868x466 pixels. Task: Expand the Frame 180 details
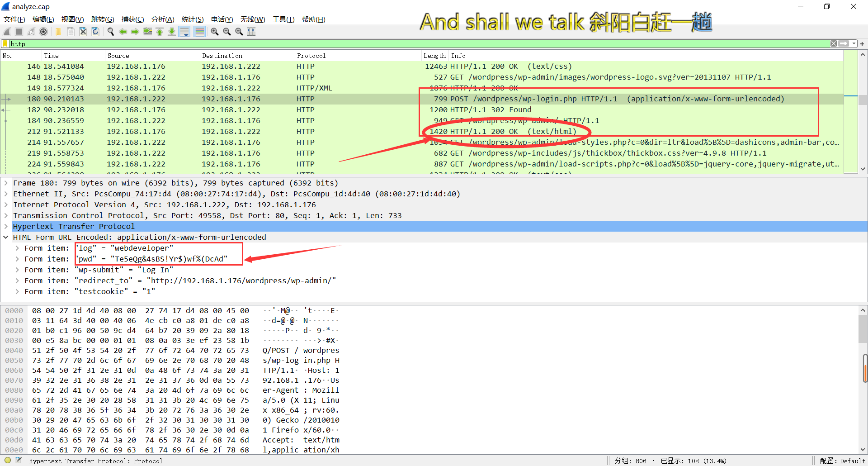click(x=6, y=183)
